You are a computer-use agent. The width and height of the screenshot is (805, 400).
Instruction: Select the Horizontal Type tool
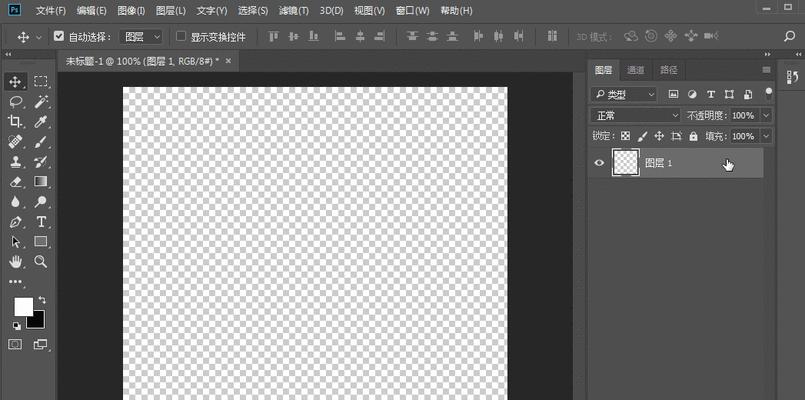[41, 222]
